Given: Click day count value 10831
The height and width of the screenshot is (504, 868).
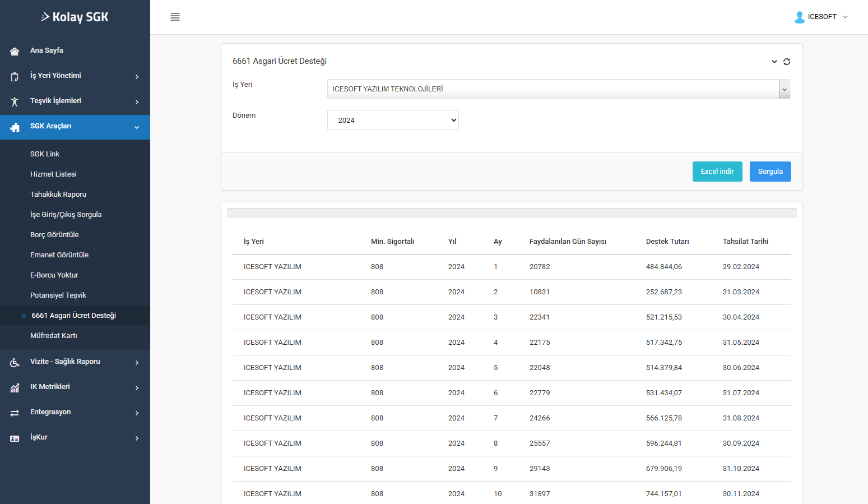Looking at the screenshot, I should (x=540, y=292).
